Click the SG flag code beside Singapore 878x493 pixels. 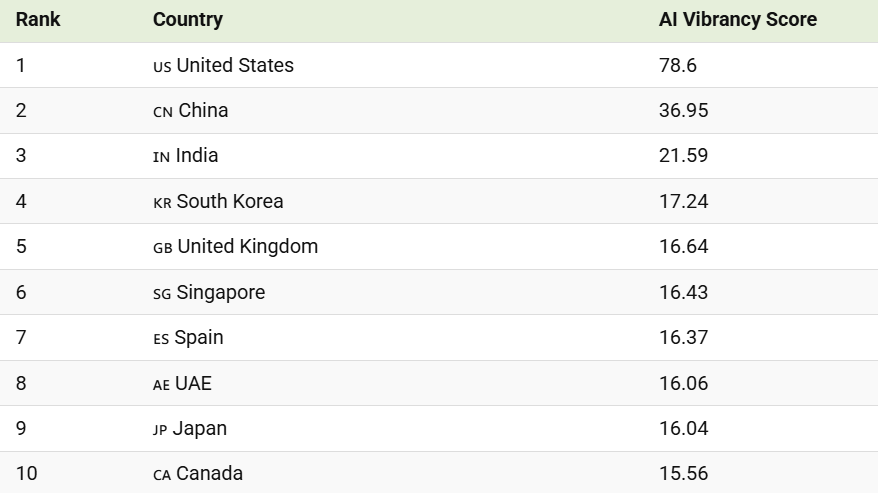pyautogui.click(x=162, y=294)
